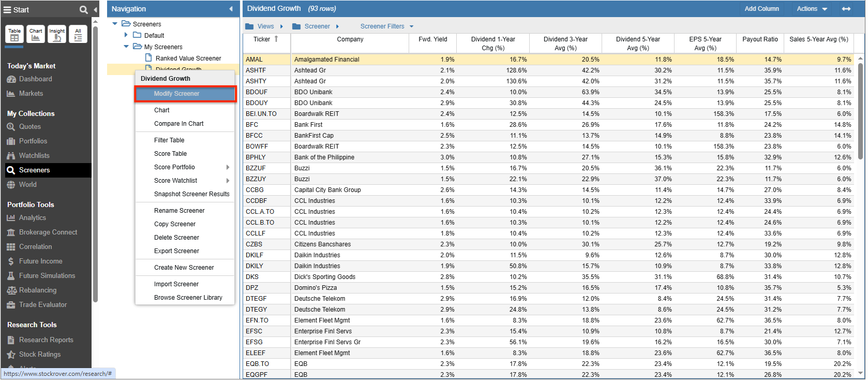Open the Ranked Value Screener

(188, 58)
